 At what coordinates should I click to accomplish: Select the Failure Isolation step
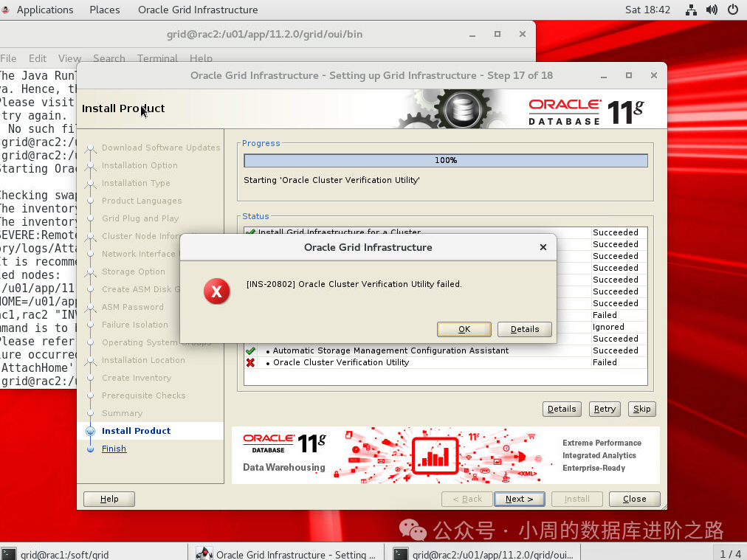coord(135,325)
